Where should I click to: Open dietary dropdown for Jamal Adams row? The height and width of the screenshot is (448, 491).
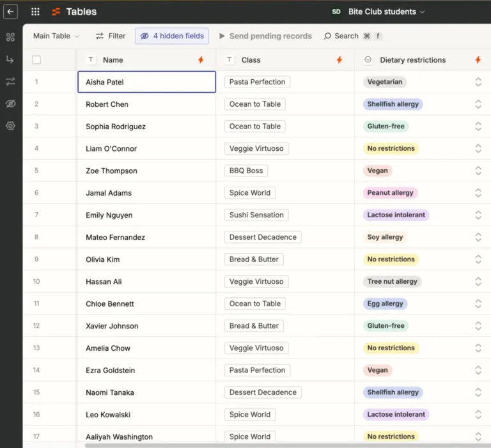pos(478,193)
